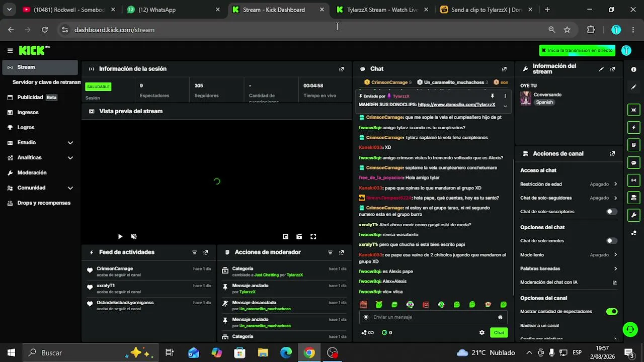Open the emoji picker in the message box
644x362 pixels.
(x=500, y=317)
